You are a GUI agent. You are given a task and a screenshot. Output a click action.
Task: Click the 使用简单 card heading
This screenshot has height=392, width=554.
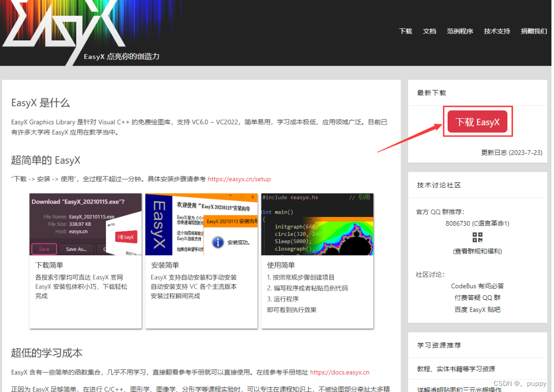tap(281, 265)
